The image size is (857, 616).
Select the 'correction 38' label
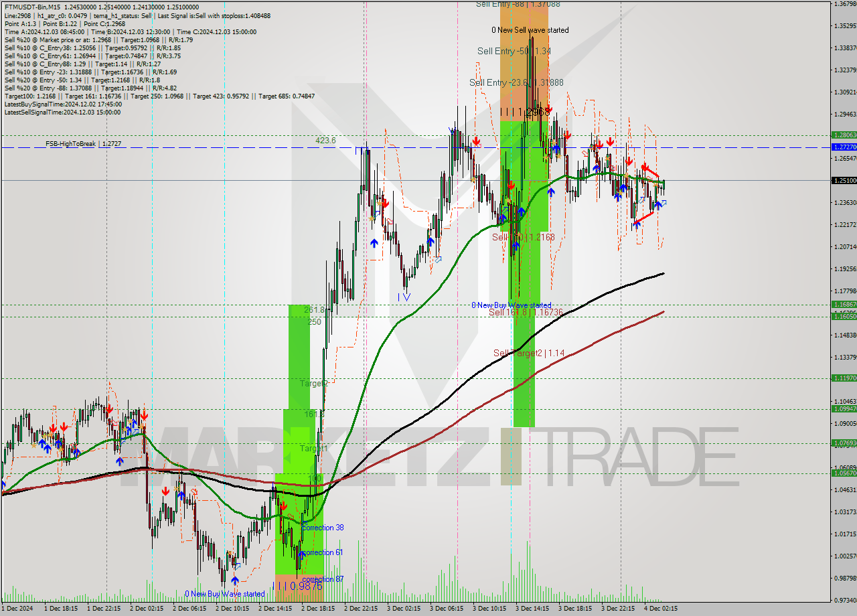coord(323,528)
